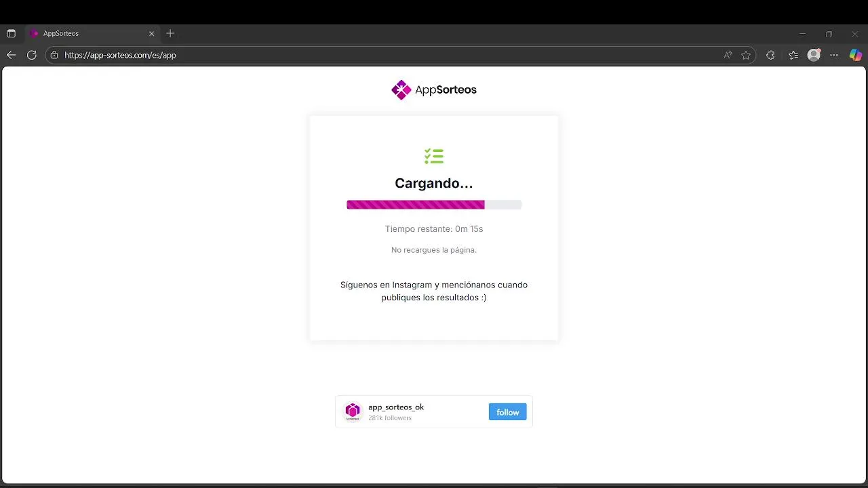The width and height of the screenshot is (868, 488).
Task: Open the tab actions menu icon
Action: (x=11, y=33)
